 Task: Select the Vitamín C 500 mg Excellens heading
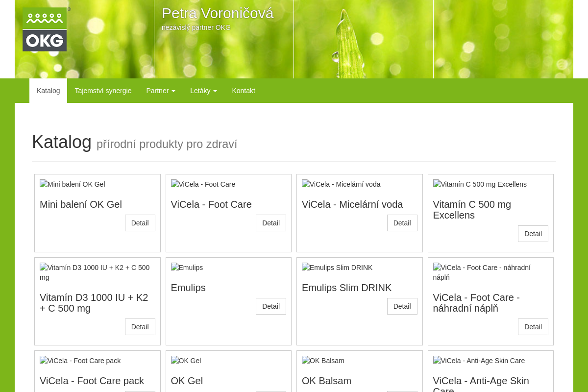(472, 210)
